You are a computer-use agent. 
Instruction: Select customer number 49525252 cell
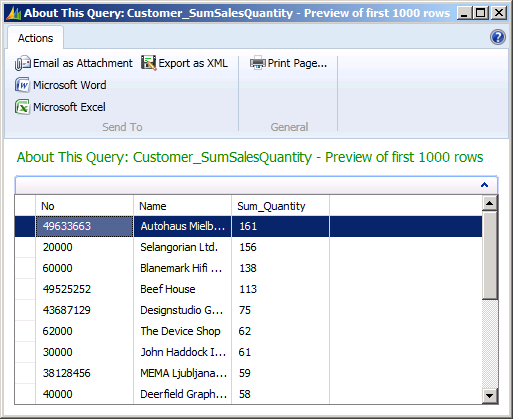pyautogui.click(x=84, y=289)
